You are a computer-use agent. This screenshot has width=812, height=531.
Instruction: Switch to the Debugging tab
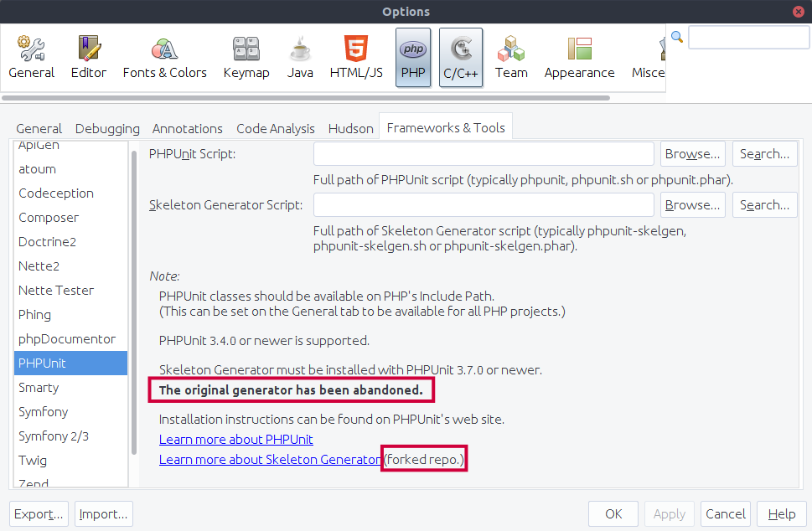click(107, 128)
